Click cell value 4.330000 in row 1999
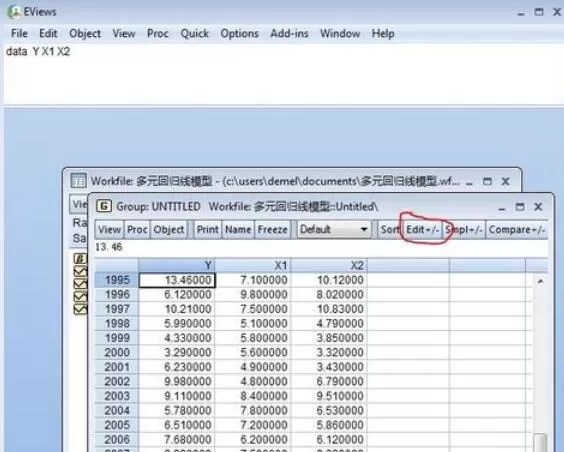Image resolution: width=564 pixels, height=452 pixels. pyautogui.click(x=177, y=338)
